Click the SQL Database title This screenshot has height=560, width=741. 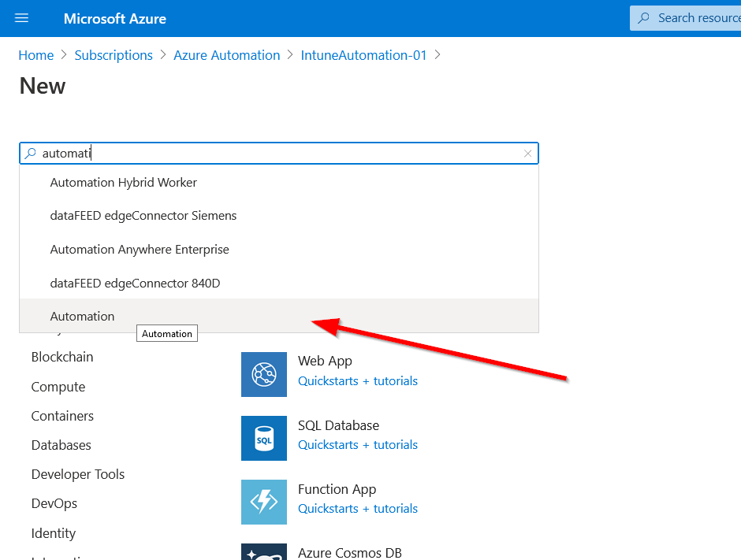(338, 425)
